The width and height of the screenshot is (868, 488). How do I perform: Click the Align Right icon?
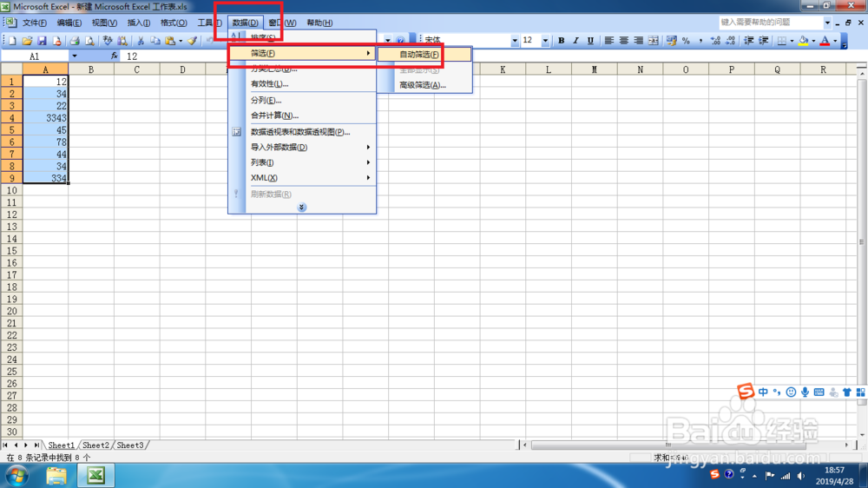pos(638,41)
